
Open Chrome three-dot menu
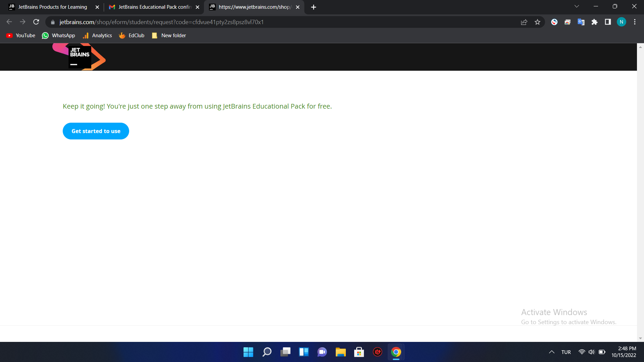(x=635, y=22)
